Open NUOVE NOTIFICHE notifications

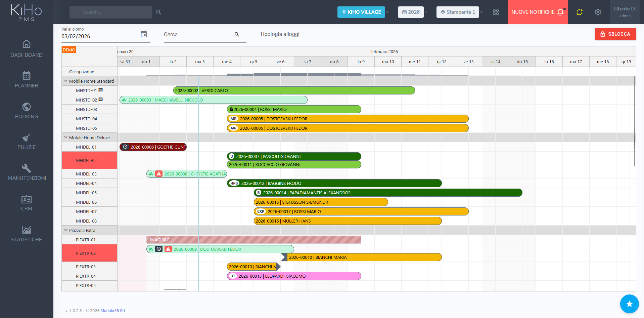(538, 12)
